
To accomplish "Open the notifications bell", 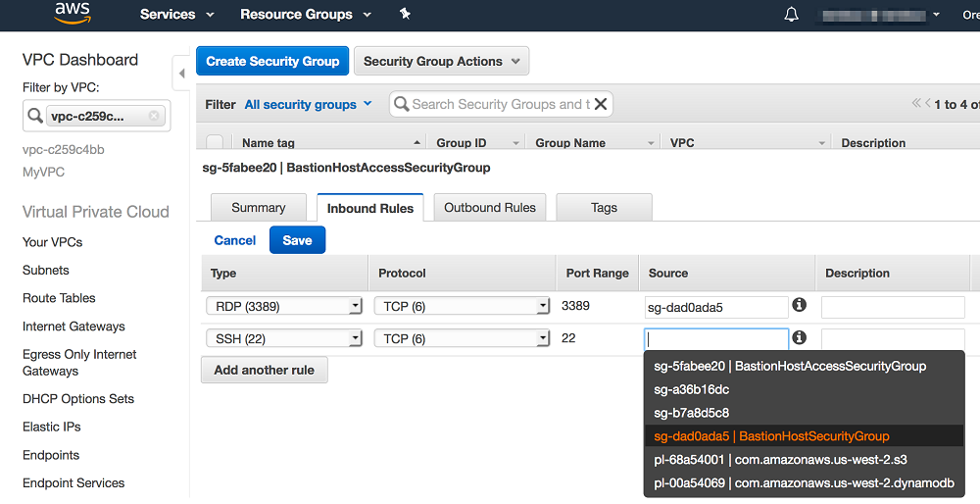I will (791, 15).
